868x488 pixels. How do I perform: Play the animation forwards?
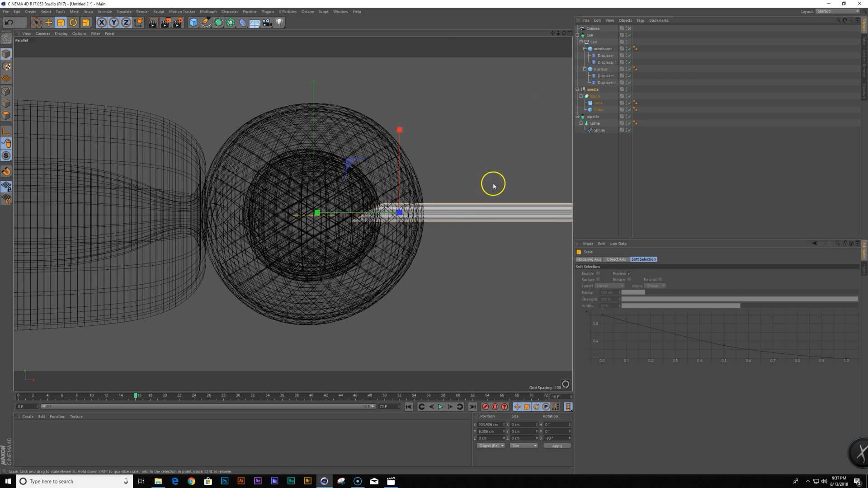click(440, 407)
